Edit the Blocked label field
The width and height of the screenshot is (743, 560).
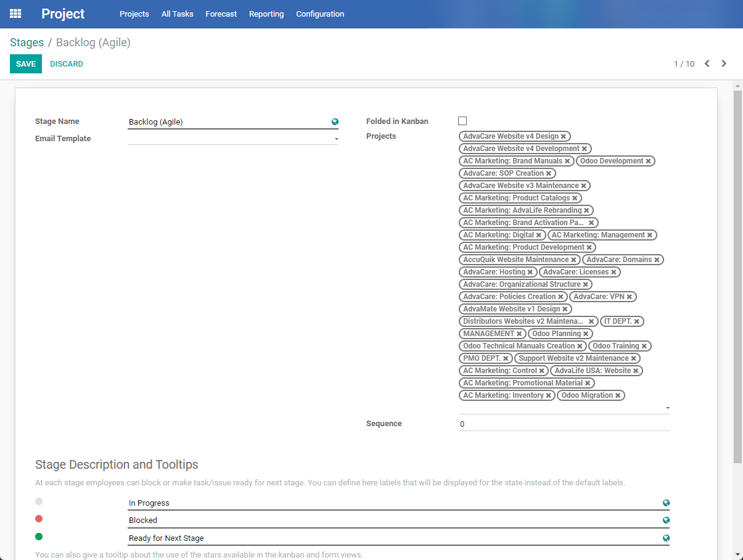coord(398,521)
